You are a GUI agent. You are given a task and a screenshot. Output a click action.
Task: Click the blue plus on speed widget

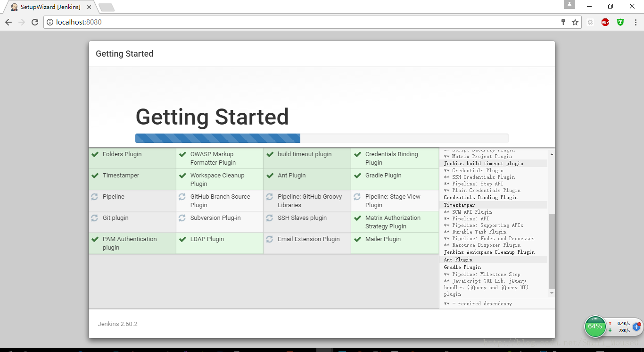coord(636,327)
